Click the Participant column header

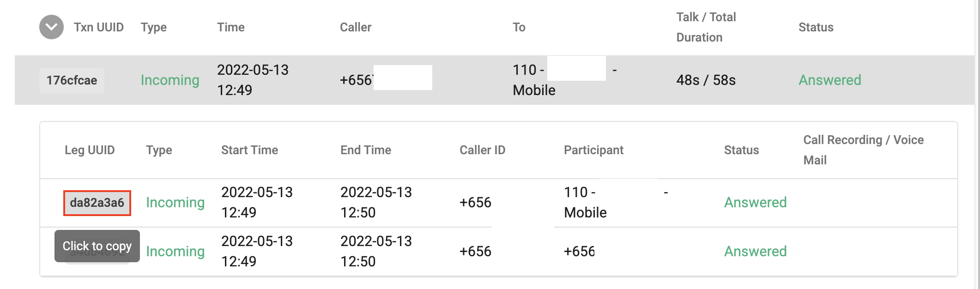click(593, 150)
